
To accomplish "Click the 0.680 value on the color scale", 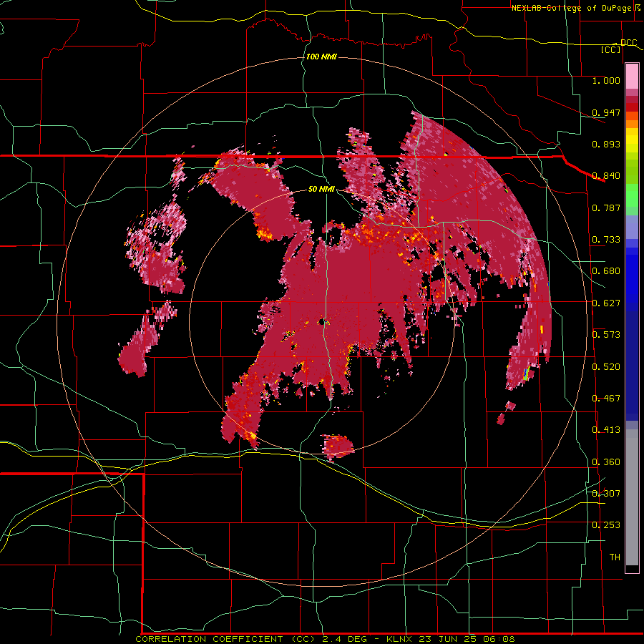I will tap(606, 271).
